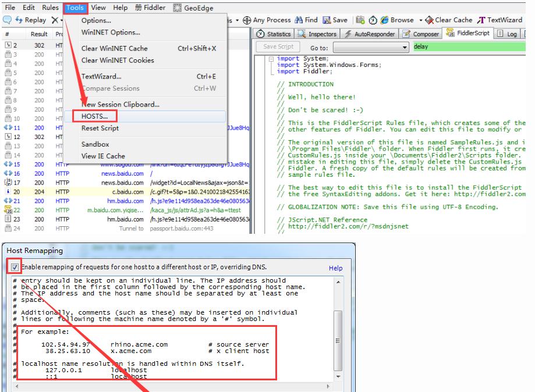Click the Save Script button

point(278,47)
